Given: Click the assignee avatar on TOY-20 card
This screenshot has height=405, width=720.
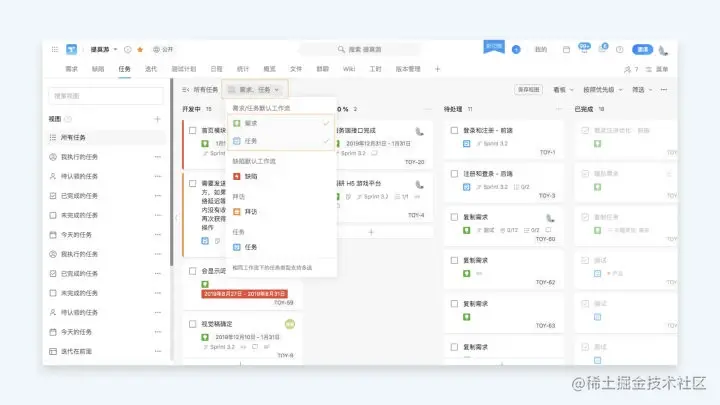Looking at the screenshot, I should (420, 132).
